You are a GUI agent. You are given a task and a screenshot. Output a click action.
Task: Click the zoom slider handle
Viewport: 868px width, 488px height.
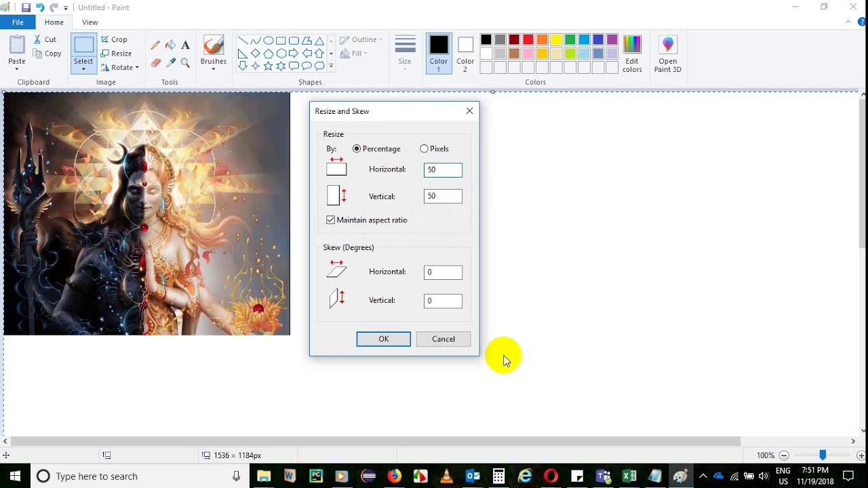coord(823,455)
